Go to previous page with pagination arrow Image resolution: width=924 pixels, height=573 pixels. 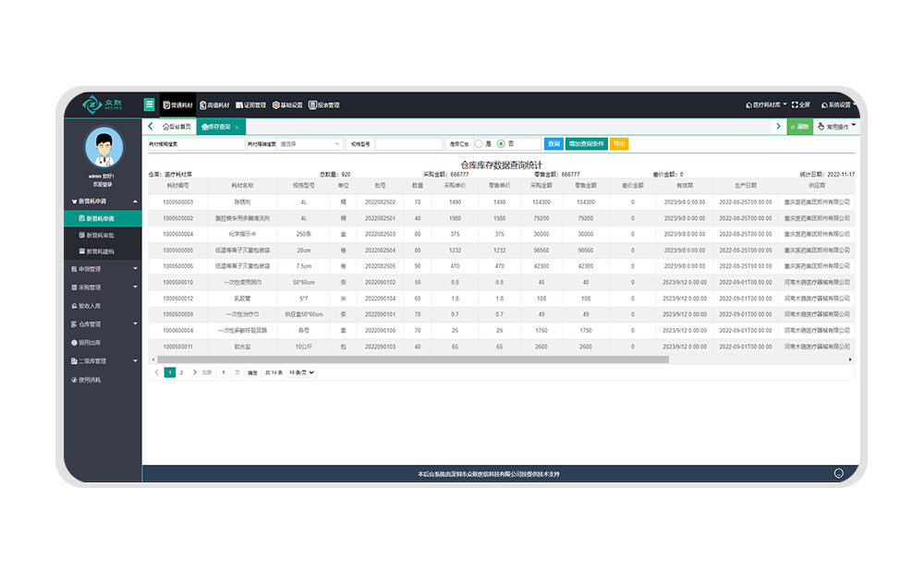pos(156,372)
